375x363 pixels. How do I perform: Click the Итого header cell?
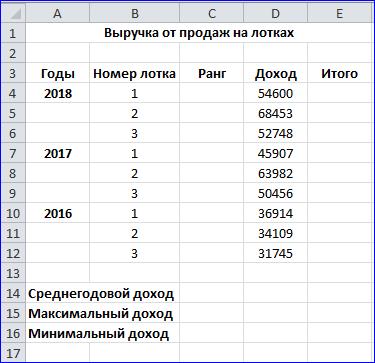pyautogui.click(x=339, y=73)
